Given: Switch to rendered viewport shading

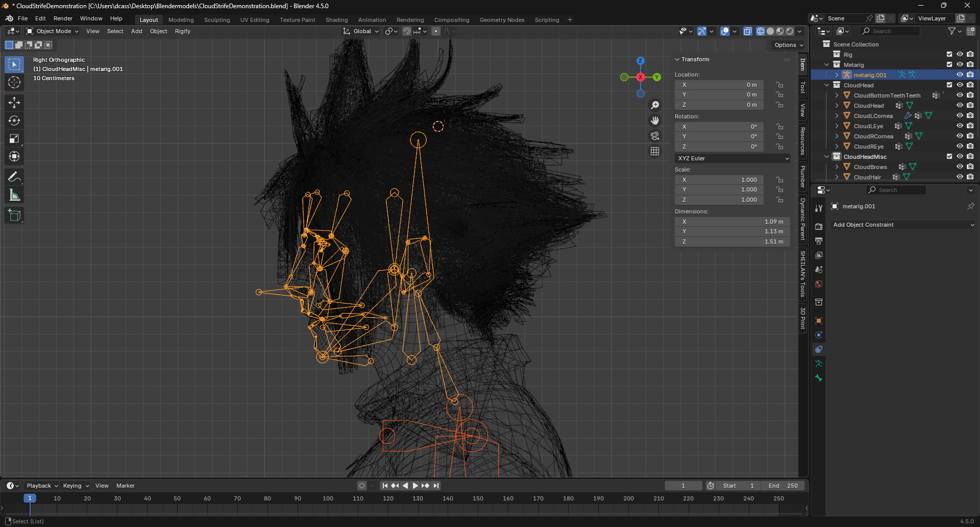Looking at the screenshot, I should pos(790,31).
